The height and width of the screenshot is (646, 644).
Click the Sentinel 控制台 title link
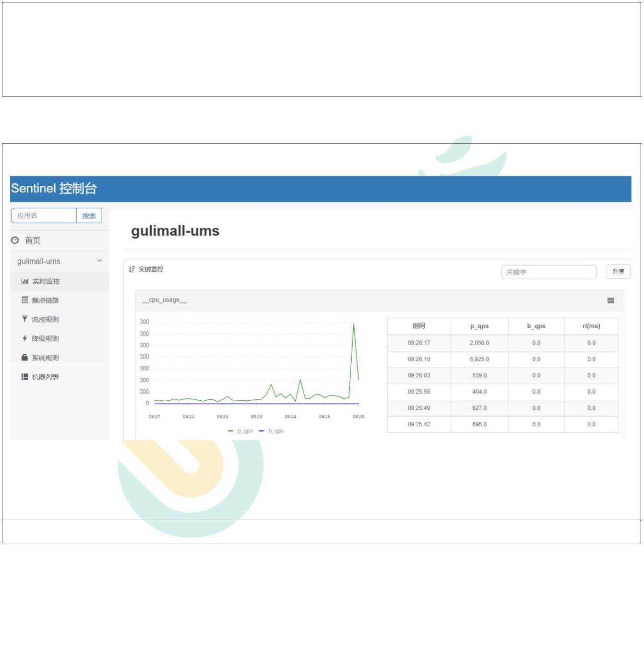click(x=54, y=188)
